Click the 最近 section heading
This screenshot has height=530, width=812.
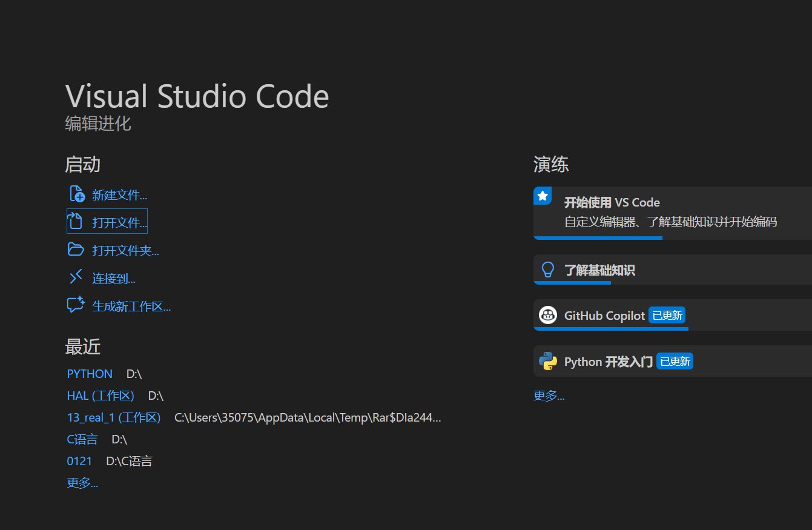[x=83, y=347]
